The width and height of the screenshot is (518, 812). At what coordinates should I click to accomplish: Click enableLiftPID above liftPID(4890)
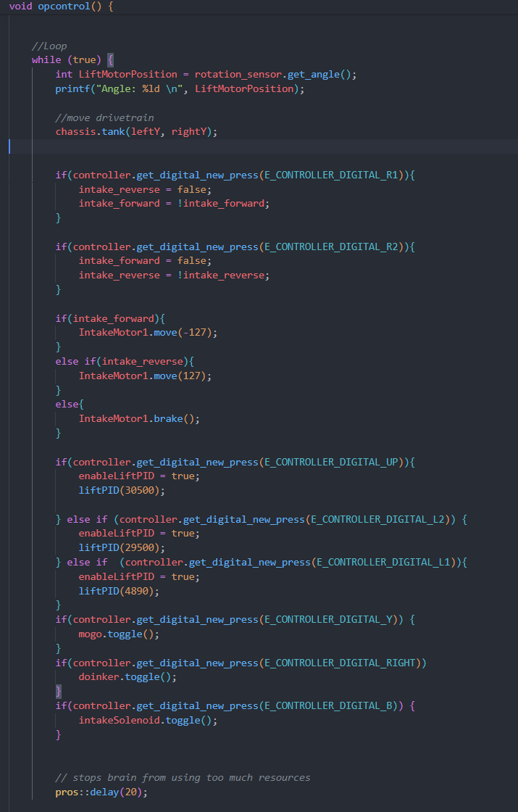pos(117,576)
